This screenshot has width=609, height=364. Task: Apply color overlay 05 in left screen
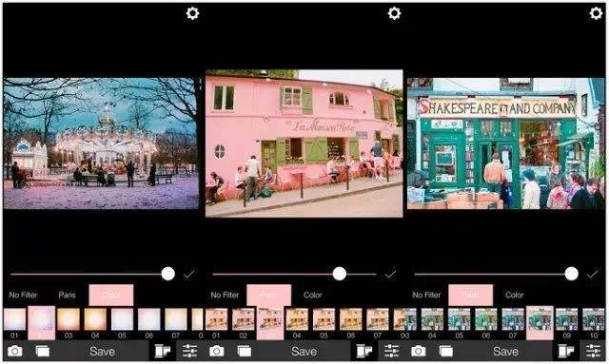[x=123, y=323]
